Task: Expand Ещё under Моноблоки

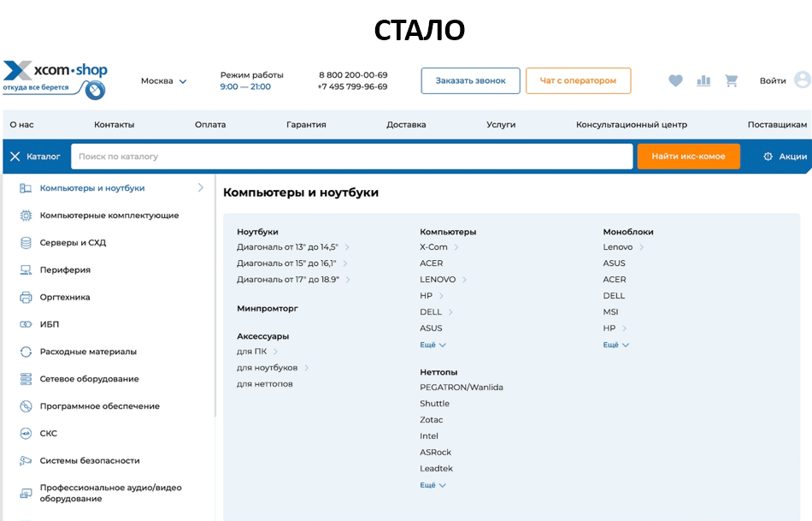Action: [615, 345]
